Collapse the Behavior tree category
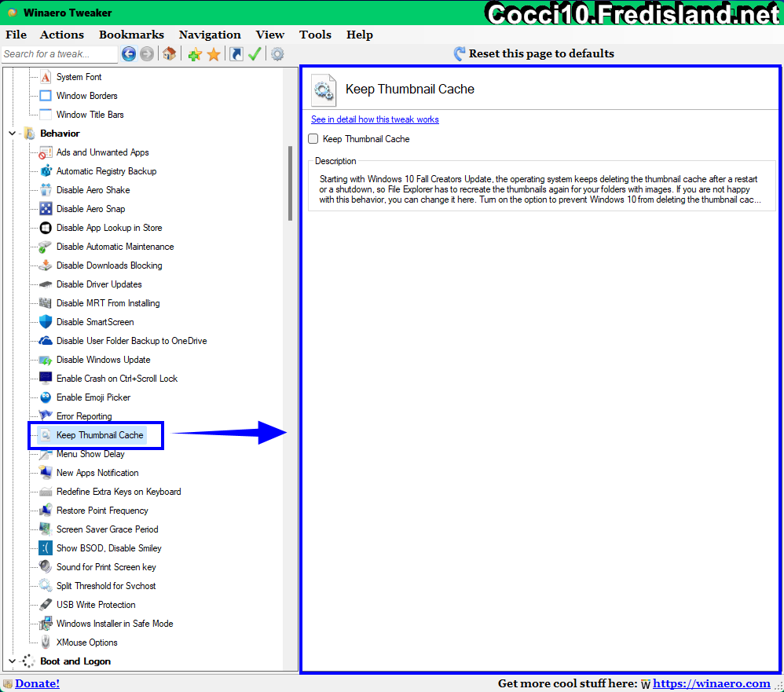 13,134
